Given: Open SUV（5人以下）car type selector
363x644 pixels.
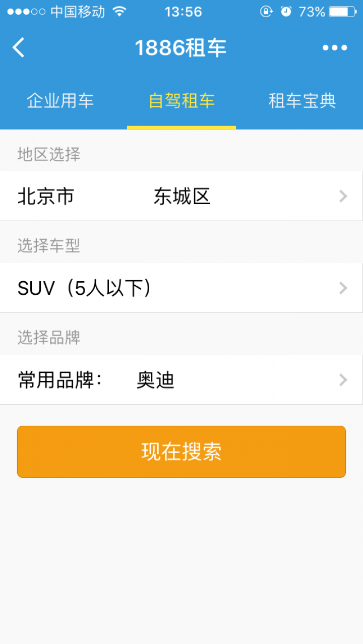Looking at the screenshot, I should tap(181, 288).
